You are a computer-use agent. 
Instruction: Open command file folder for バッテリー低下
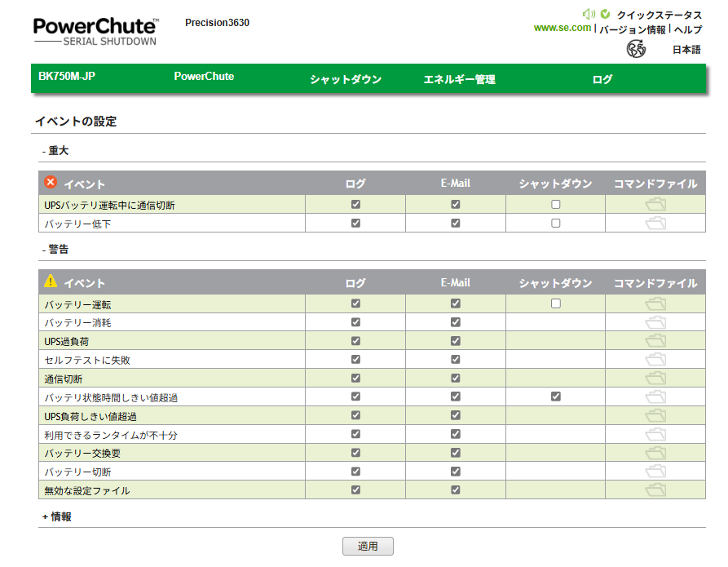[x=655, y=224]
